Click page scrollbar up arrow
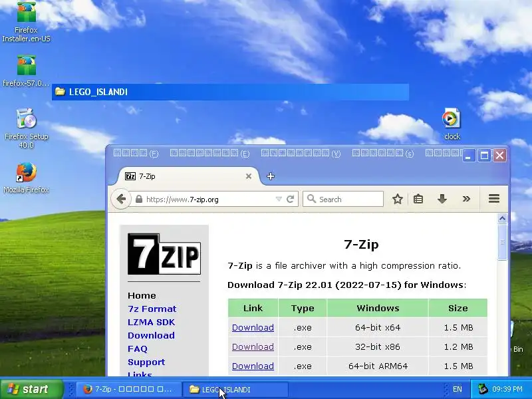Image resolution: width=532 pixels, height=399 pixels. click(x=502, y=219)
